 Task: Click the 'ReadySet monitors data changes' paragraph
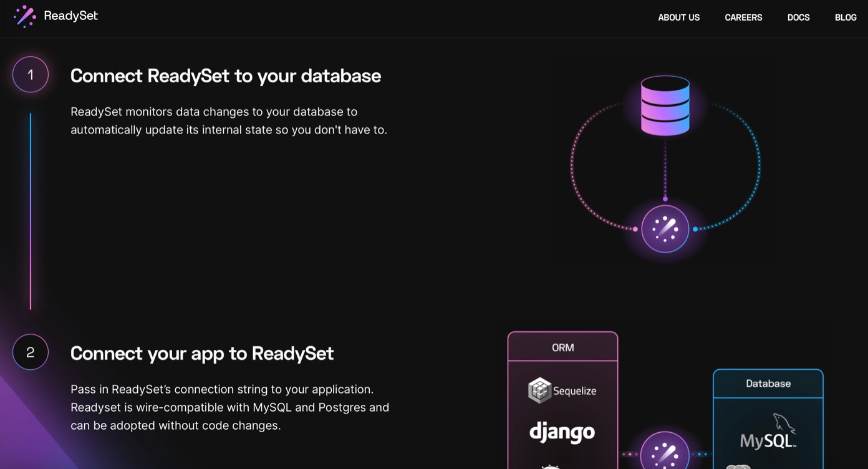tap(229, 121)
